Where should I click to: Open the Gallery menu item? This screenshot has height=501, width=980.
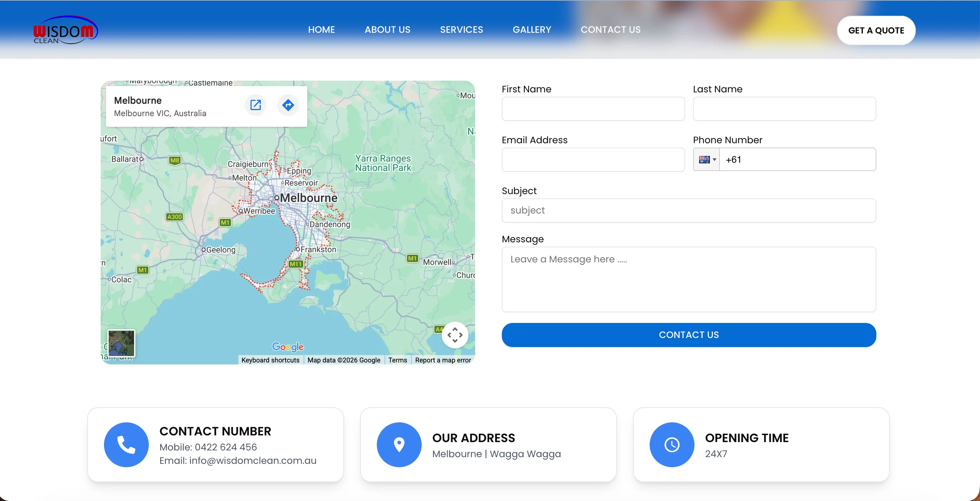click(532, 30)
